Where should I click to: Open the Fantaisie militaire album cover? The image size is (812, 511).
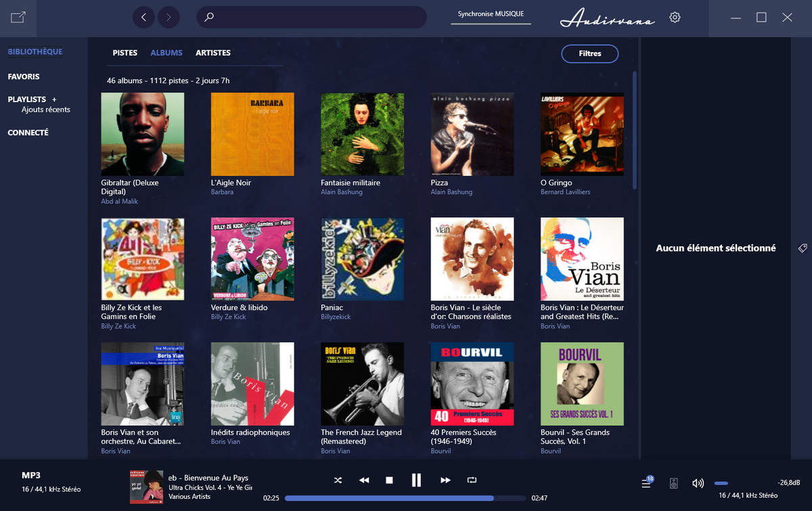pyautogui.click(x=362, y=134)
